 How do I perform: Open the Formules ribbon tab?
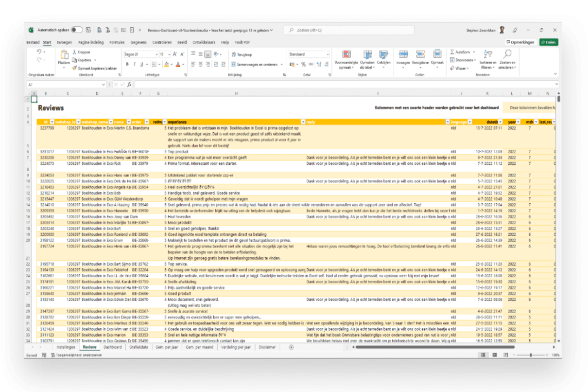(x=117, y=42)
